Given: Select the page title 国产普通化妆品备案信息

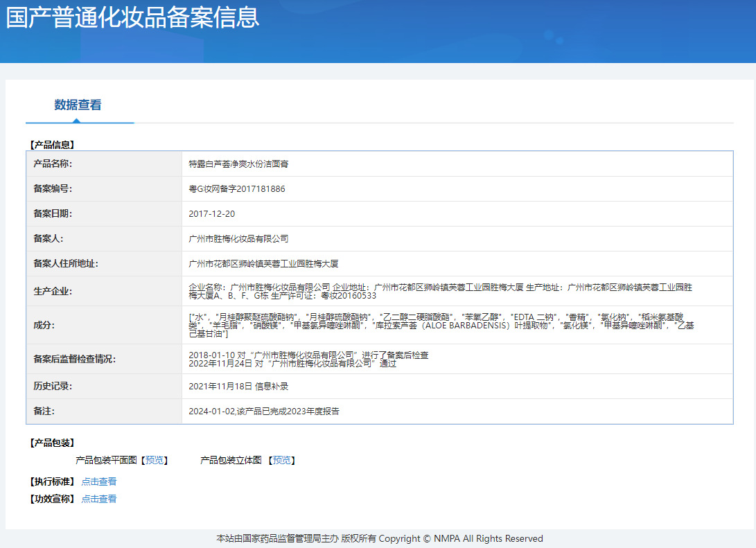Looking at the screenshot, I should click(132, 17).
